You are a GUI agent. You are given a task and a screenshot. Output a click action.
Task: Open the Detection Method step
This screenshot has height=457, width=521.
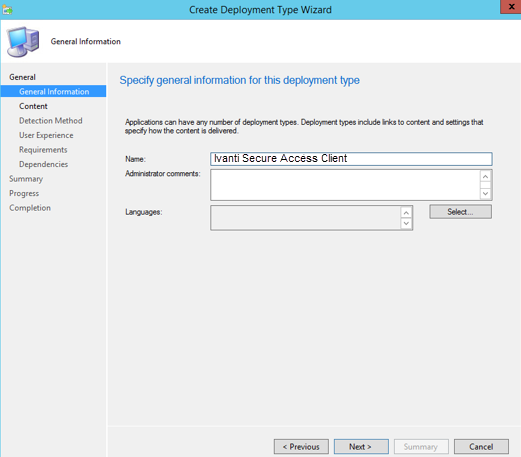51,121
